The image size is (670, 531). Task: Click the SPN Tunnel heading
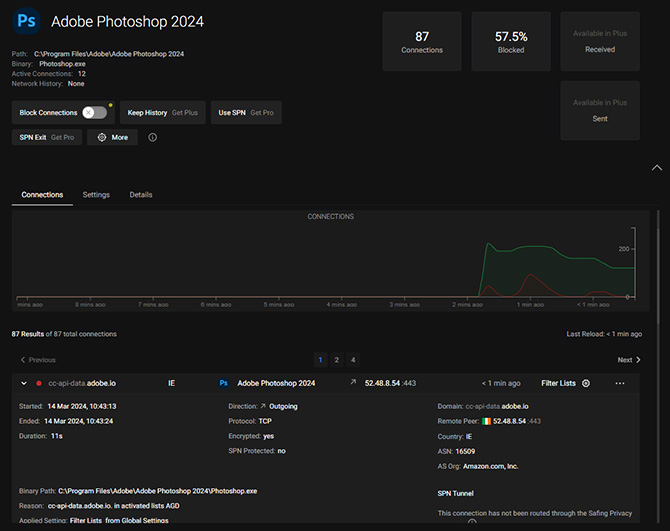pyautogui.click(x=455, y=493)
